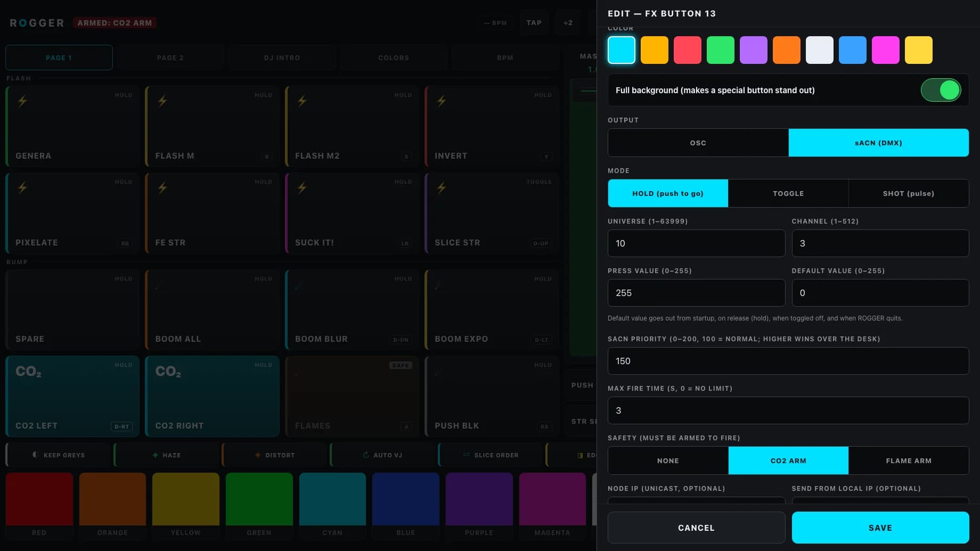Focus the Default Value field
This screenshot has height=551, width=980.
tap(880, 293)
